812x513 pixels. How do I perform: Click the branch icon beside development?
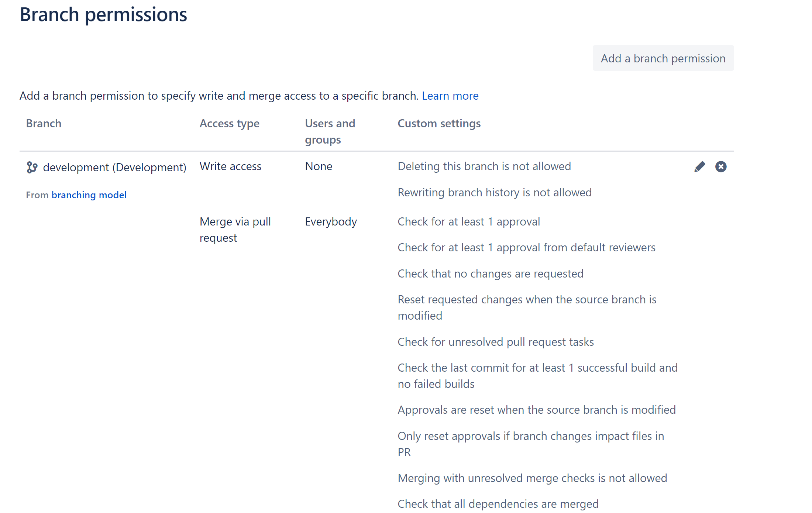pyautogui.click(x=32, y=167)
